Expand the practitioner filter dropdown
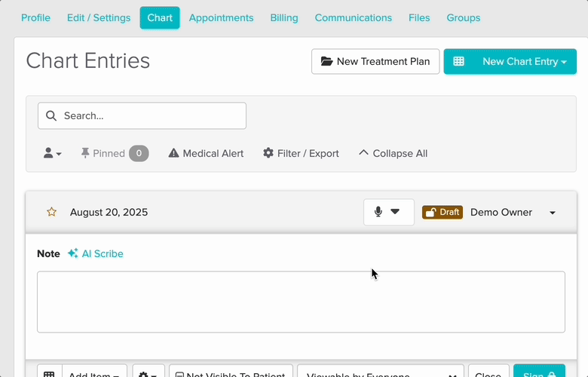Screen dimensions: 588x377 coord(52,153)
